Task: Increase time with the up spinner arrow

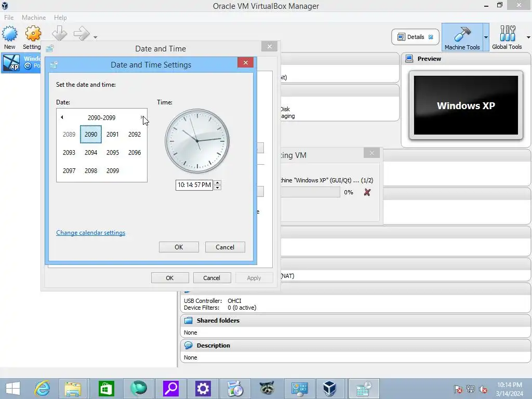Action: pos(218,182)
